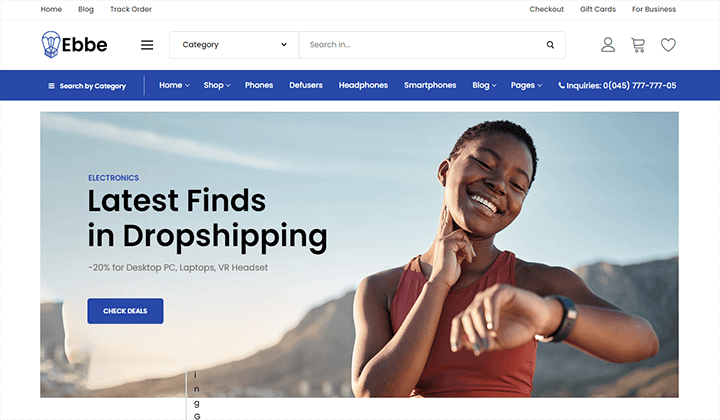Open the Smartphones menu item

[x=430, y=85]
